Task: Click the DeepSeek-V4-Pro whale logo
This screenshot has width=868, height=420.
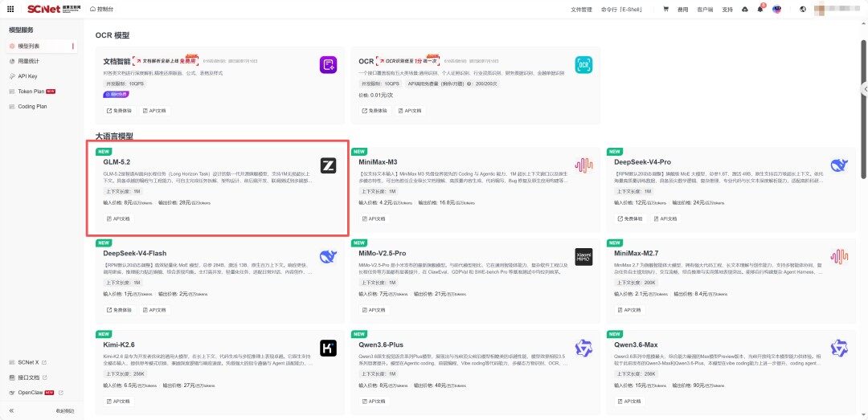Action: (x=839, y=165)
